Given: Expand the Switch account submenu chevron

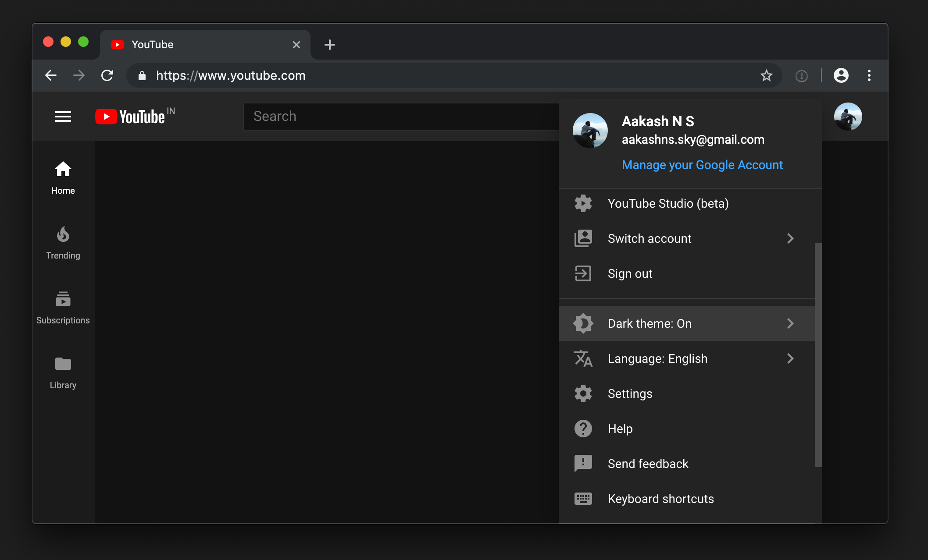Looking at the screenshot, I should coord(790,238).
